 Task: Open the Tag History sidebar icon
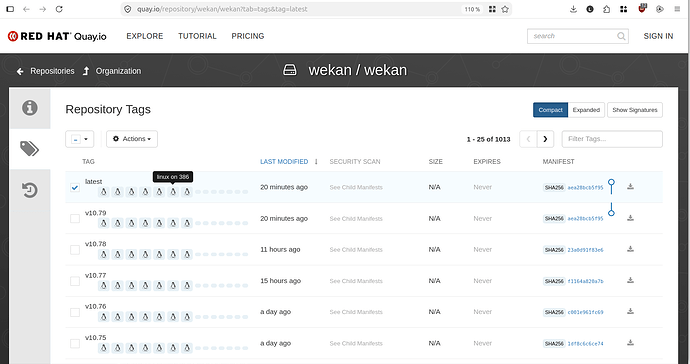(30, 190)
